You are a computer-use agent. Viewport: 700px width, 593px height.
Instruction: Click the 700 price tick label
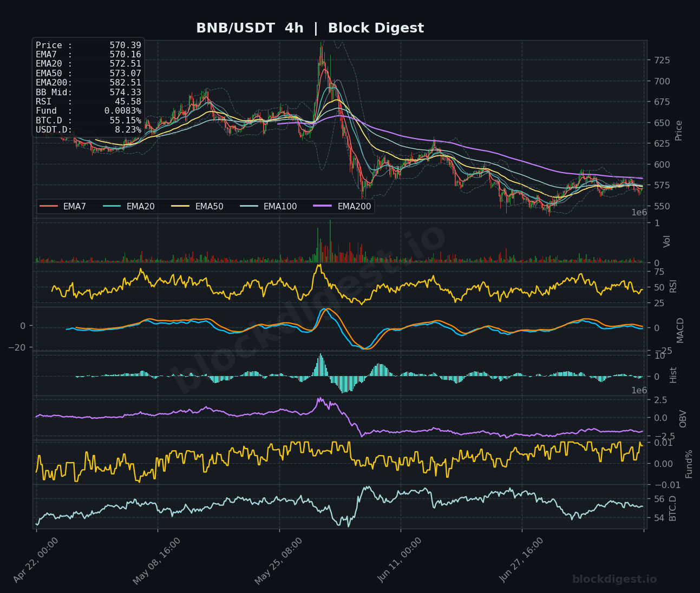tap(662, 81)
